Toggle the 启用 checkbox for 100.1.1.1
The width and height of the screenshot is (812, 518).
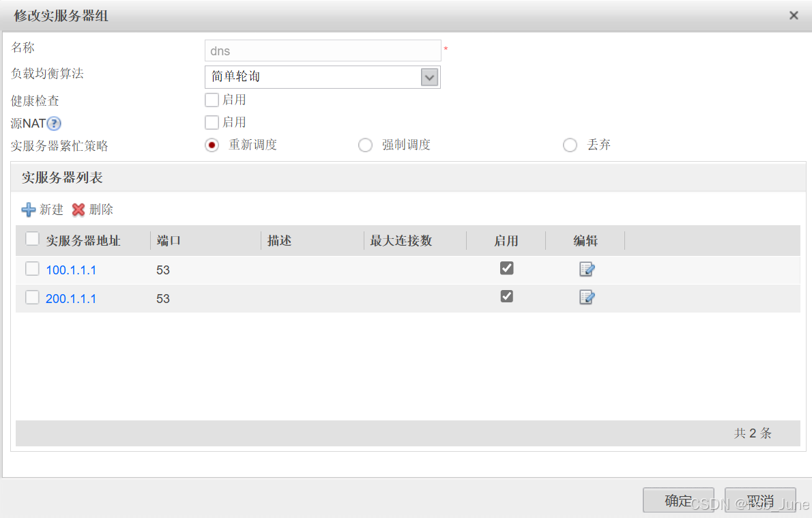coord(506,268)
